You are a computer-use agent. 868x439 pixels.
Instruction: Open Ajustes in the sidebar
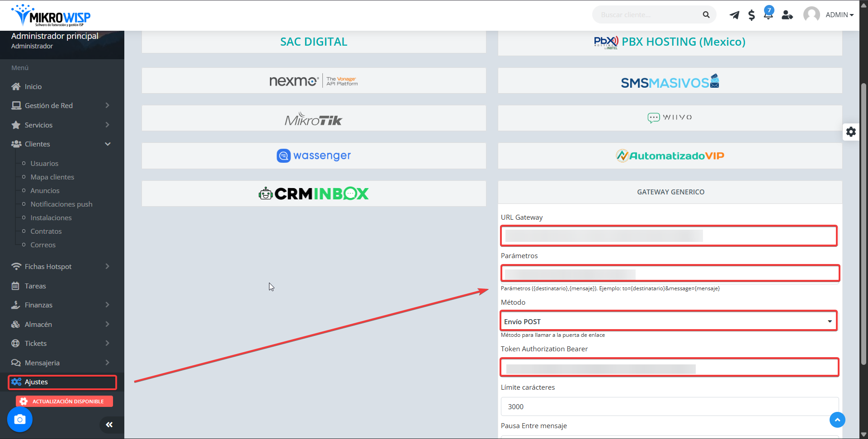coord(62,382)
